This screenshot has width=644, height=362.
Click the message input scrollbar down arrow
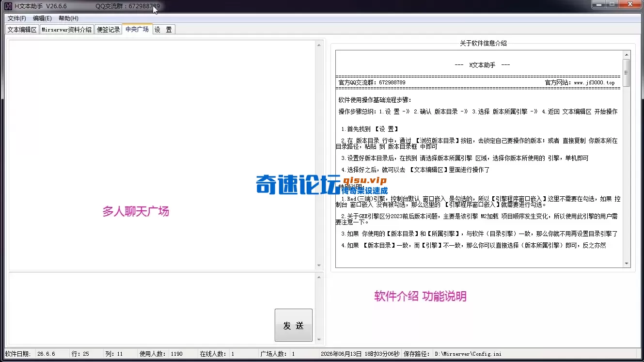coord(319,340)
